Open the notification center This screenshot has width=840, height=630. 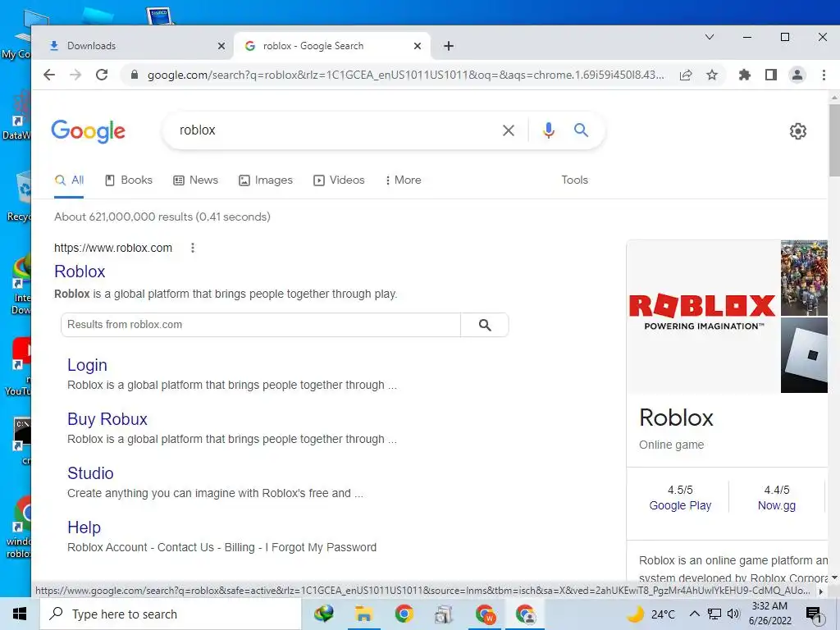point(814,614)
